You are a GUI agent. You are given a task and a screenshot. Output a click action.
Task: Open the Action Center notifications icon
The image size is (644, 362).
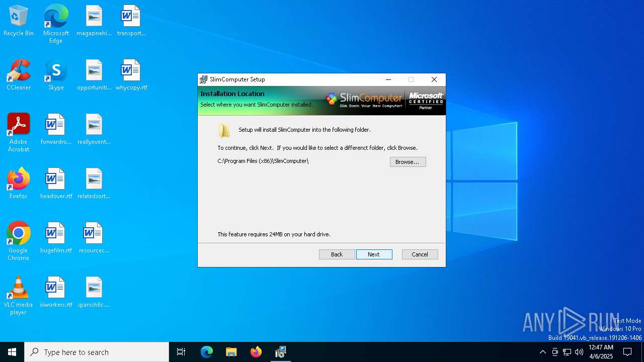click(x=627, y=352)
